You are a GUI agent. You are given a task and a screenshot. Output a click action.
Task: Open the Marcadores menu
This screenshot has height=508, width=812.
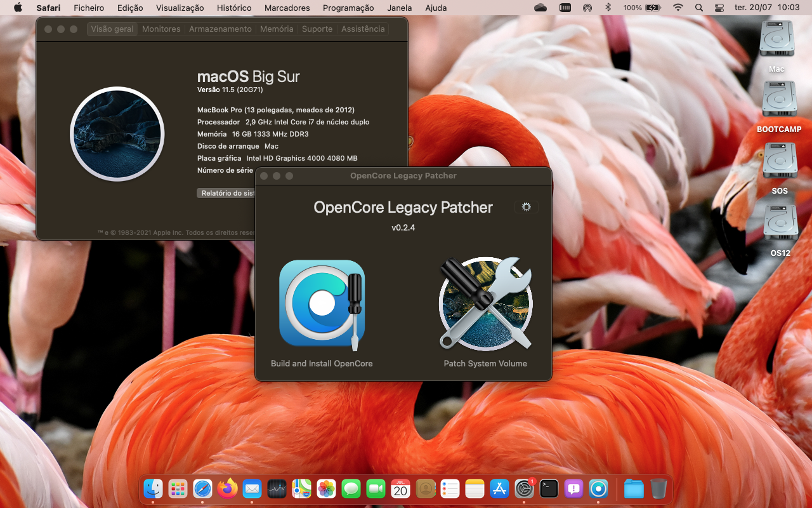click(287, 8)
